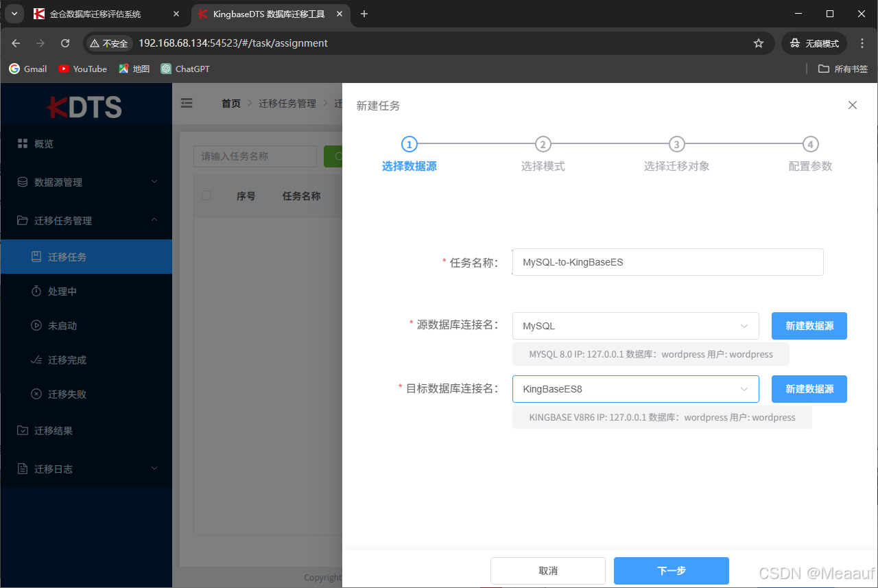The height and width of the screenshot is (588, 878).
Task: Click the 概览 grid icon in sidebar
Action: pyautogui.click(x=23, y=144)
